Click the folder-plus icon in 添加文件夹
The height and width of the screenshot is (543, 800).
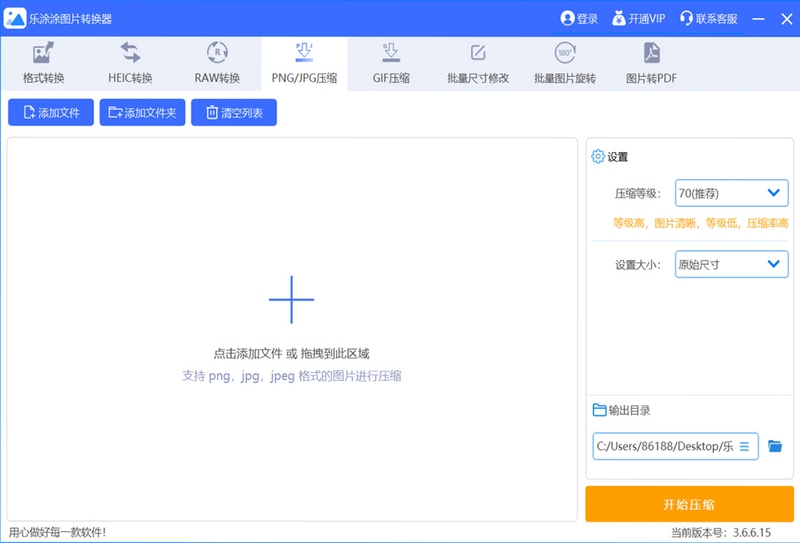pyautogui.click(x=116, y=112)
